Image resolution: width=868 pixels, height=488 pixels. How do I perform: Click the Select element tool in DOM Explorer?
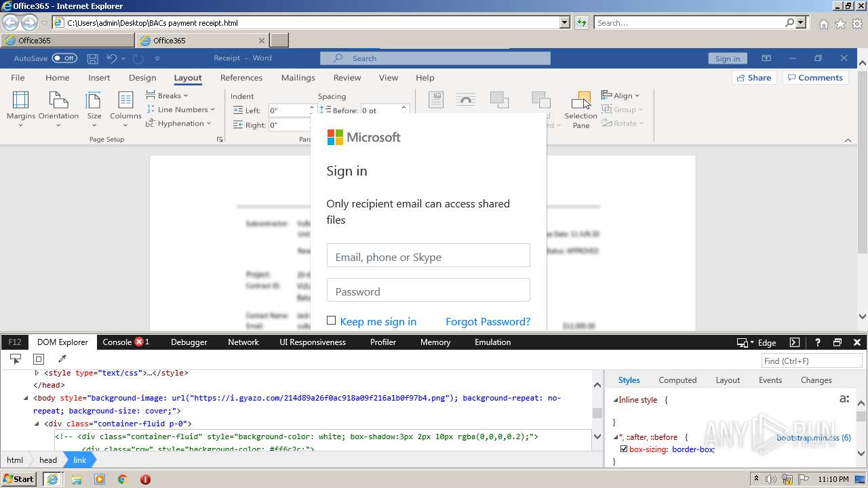pos(16,359)
